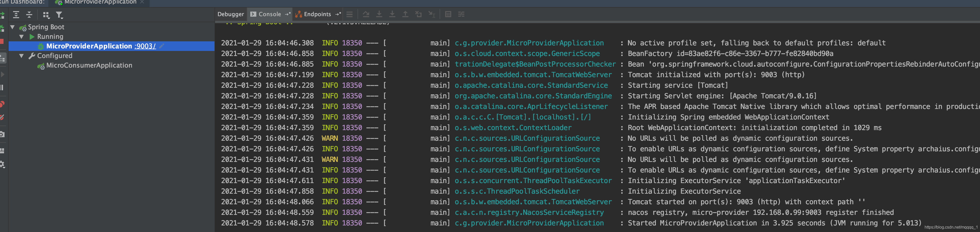Collapse the Configured group arrow

[x=22, y=56]
